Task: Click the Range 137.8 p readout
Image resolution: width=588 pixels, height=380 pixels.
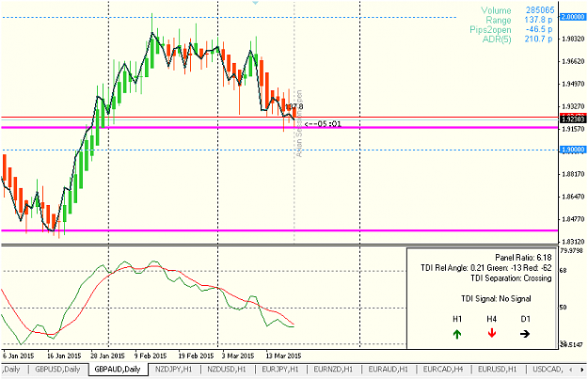Action: click(519, 20)
